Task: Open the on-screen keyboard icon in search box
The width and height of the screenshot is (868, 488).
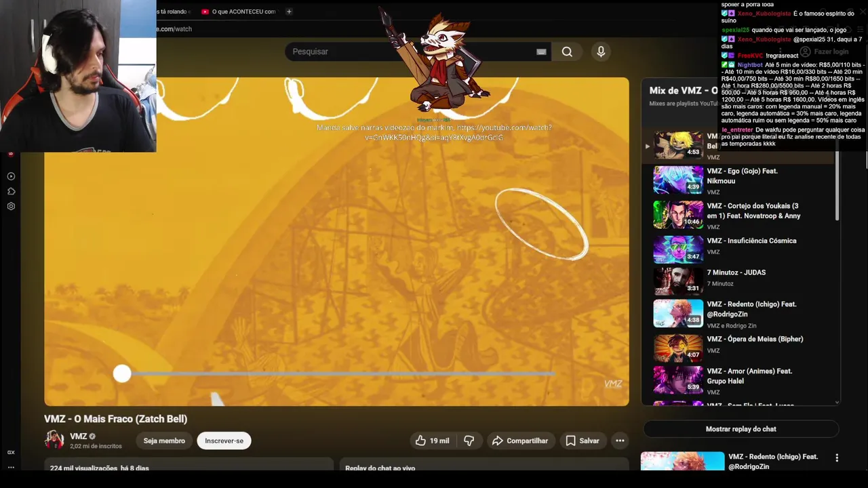Action: tap(541, 52)
